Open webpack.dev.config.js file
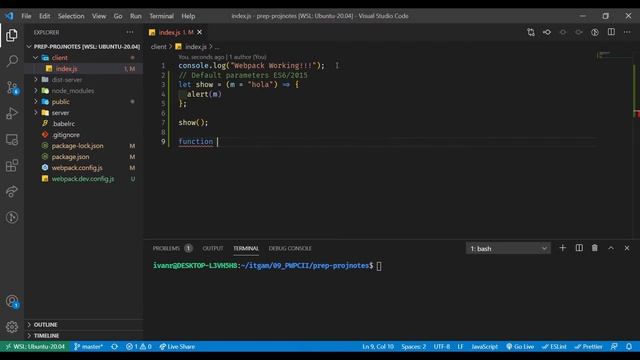 (x=83, y=179)
